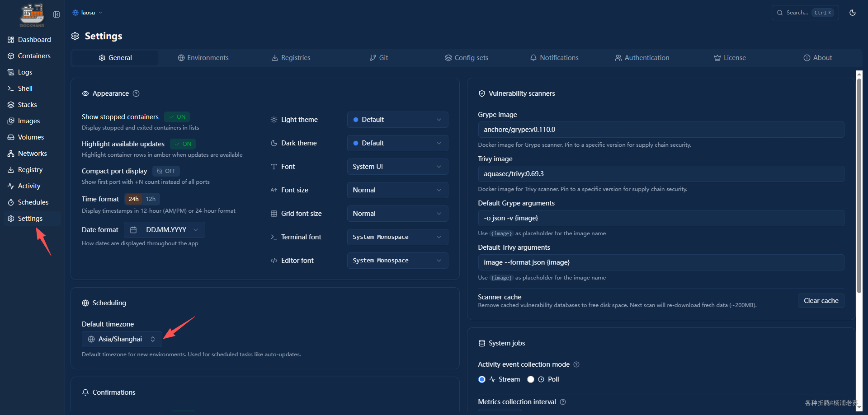
Task: Switch to the Environments tab
Action: point(203,58)
